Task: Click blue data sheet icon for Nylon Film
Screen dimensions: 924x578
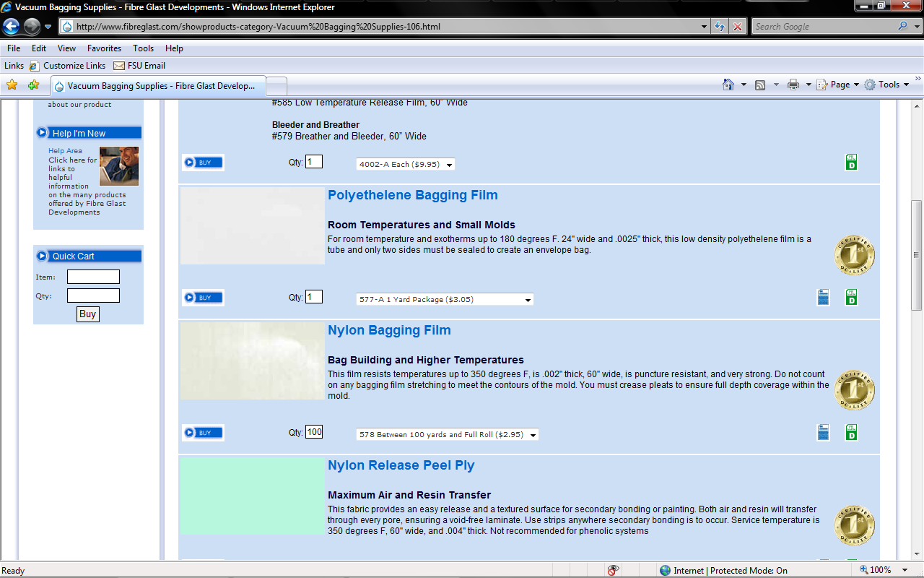Action: point(823,432)
